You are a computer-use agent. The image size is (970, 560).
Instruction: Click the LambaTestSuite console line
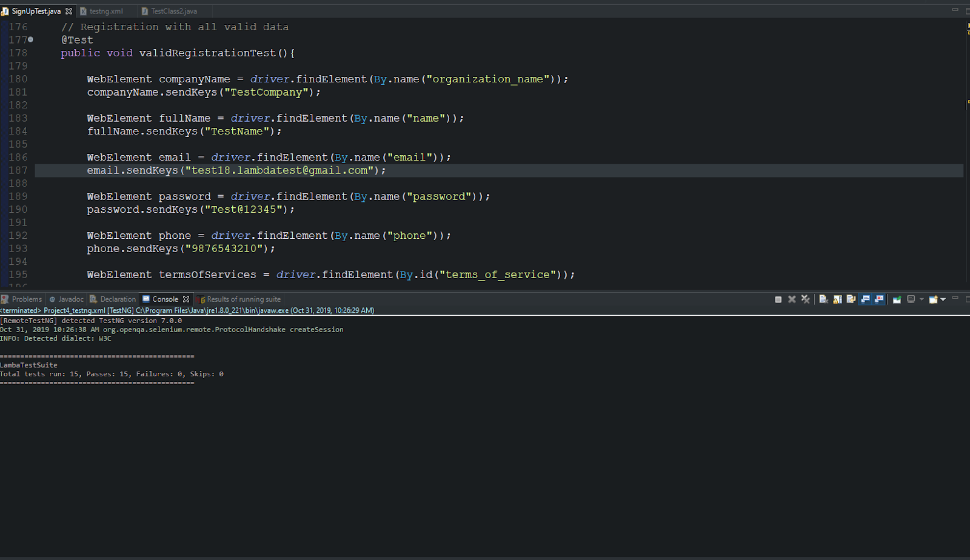28,365
